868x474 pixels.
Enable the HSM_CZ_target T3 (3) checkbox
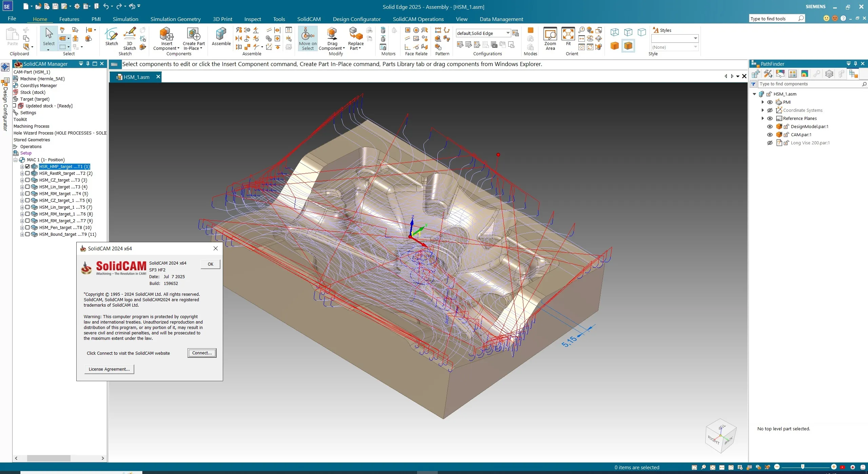pos(27,180)
